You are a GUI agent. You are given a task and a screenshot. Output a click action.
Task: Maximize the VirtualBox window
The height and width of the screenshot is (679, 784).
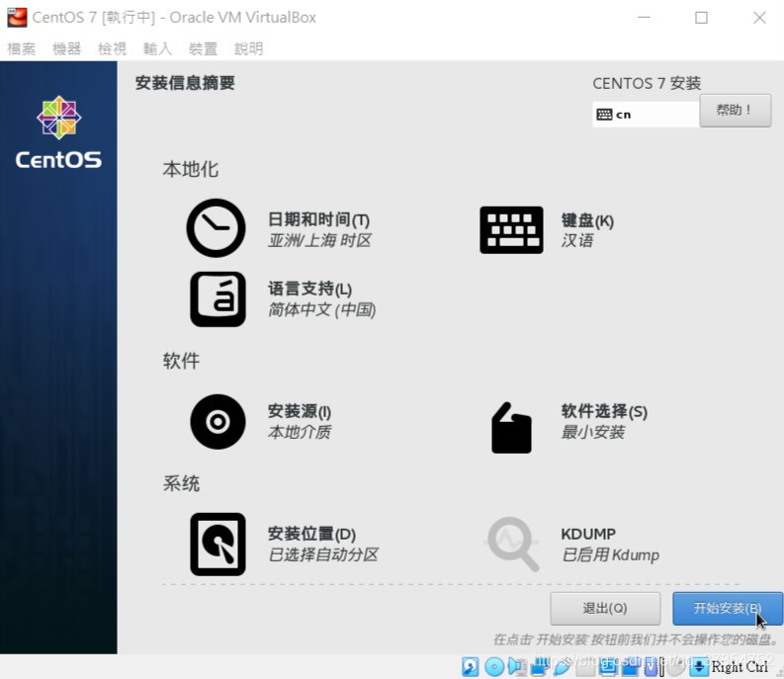[701, 18]
